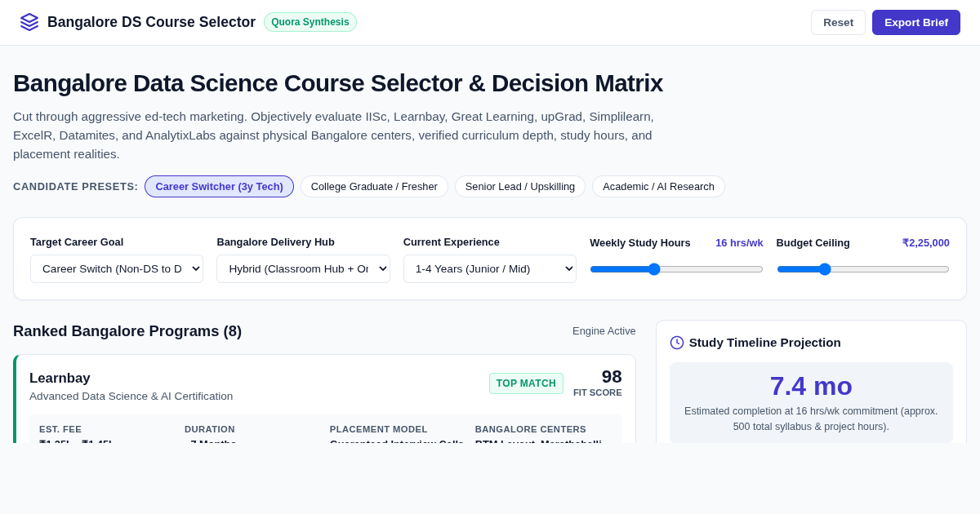Screen dimensions: 980x514
Task: Click the PLACEMENT MODEL column label
Action: [x=379, y=429]
